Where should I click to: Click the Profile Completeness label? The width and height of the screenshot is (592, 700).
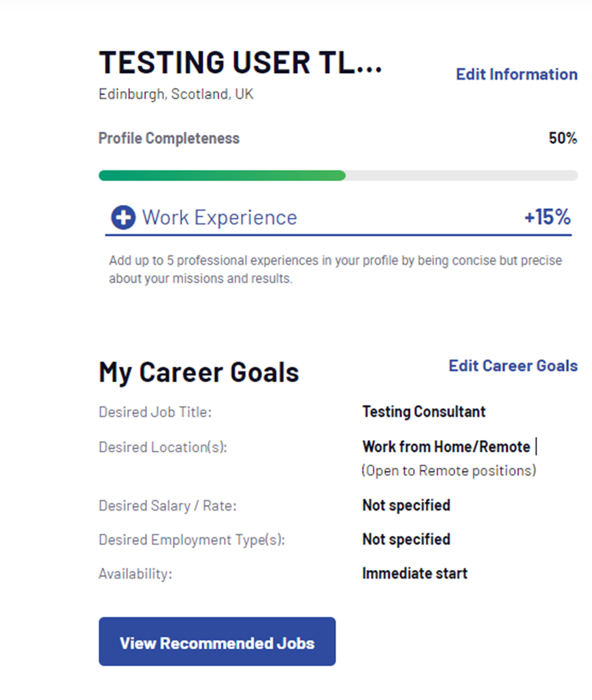pos(169,139)
